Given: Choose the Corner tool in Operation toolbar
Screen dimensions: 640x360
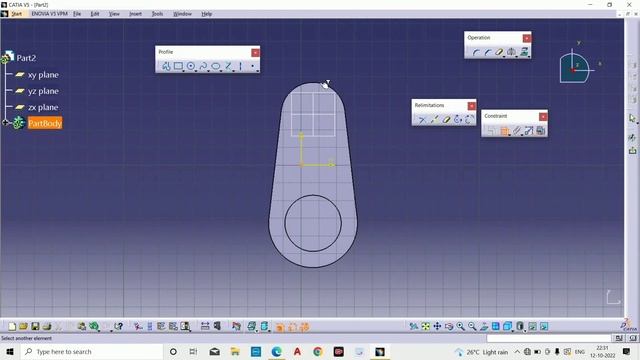Looking at the screenshot, I should (x=476, y=52).
